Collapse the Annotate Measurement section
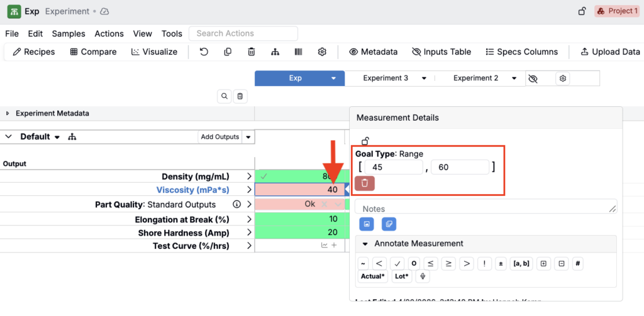Screen dimensions: 644x316 (x=365, y=244)
